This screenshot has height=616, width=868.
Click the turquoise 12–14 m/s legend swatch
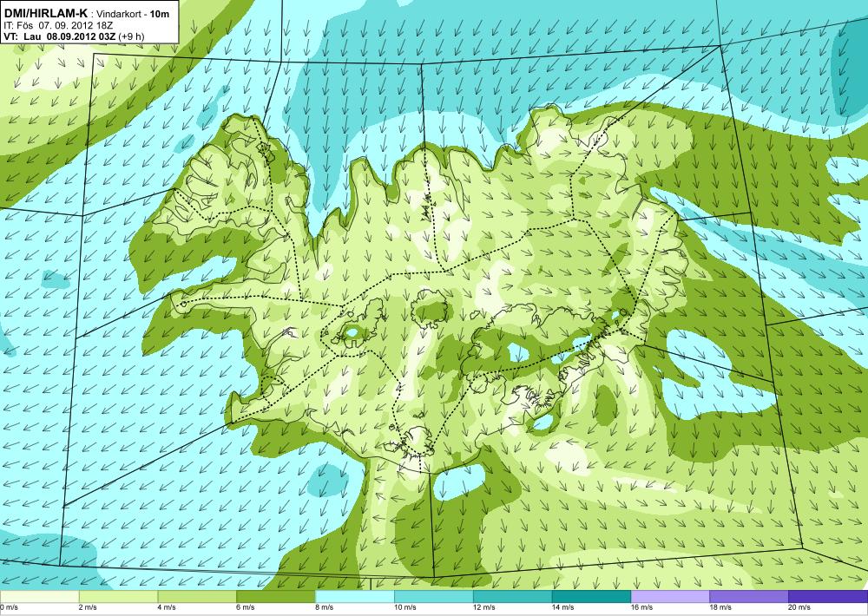513,597
